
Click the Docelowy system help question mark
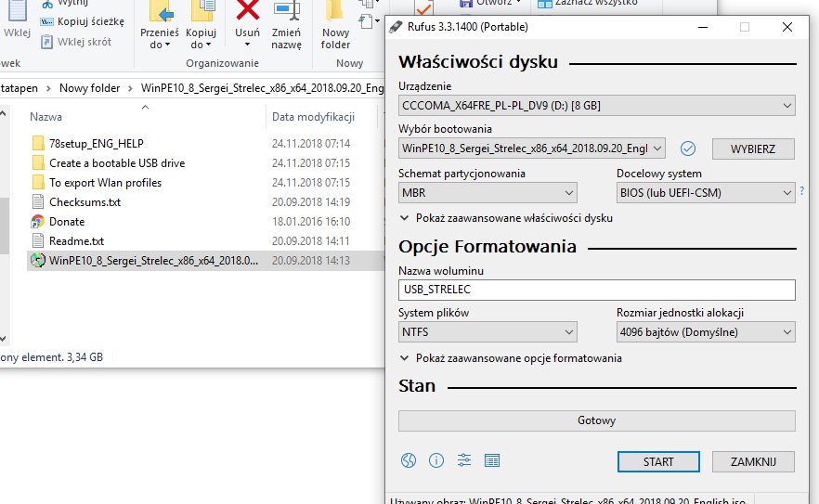tap(801, 191)
